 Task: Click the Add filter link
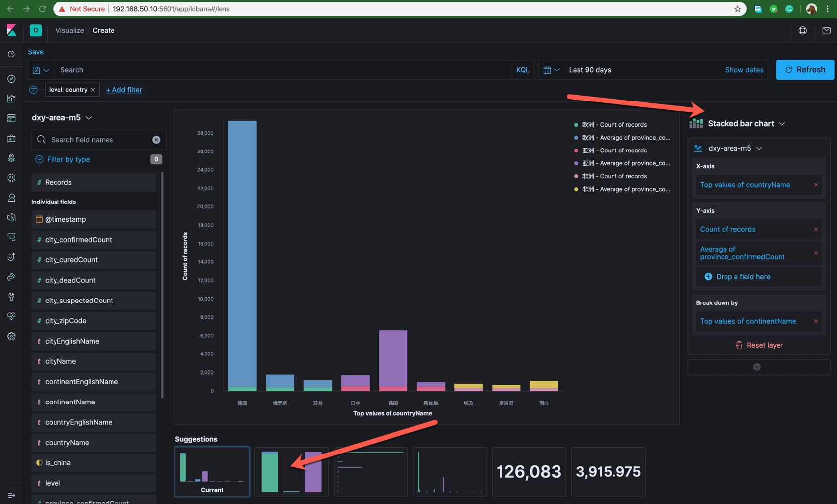pyautogui.click(x=124, y=90)
